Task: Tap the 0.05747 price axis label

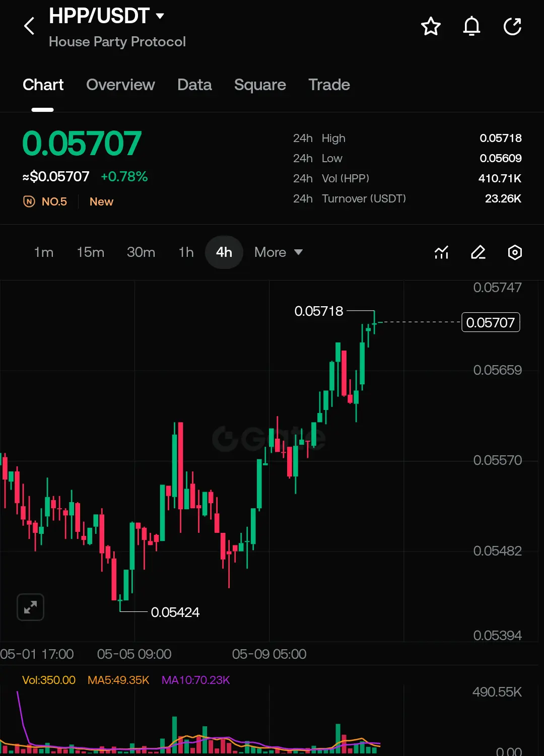Action: [x=497, y=288]
